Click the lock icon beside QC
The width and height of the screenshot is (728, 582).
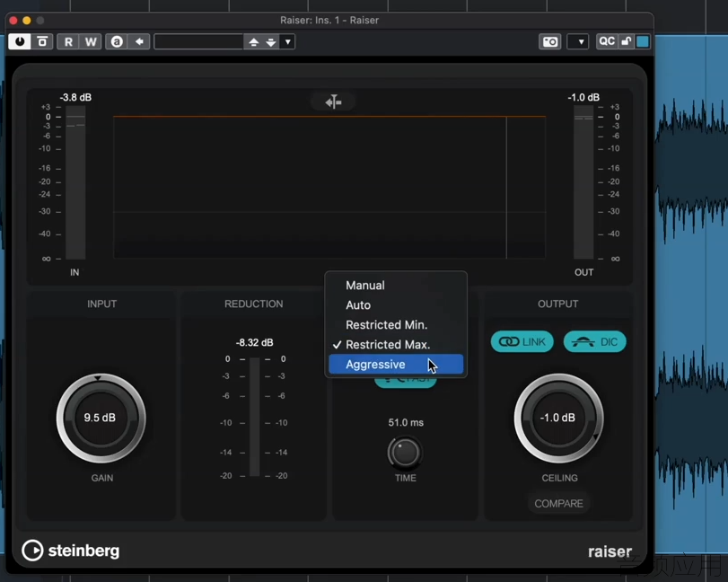(x=627, y=42)
